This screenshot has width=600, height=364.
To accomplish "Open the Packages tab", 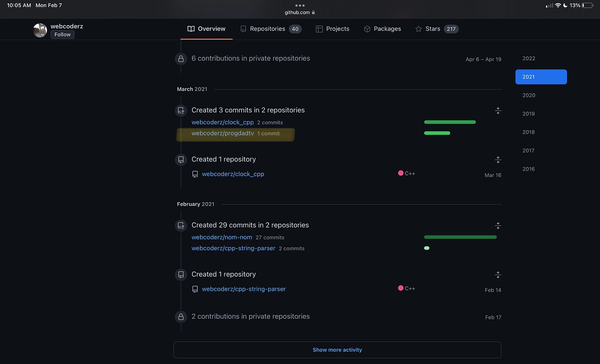I will click(382, 29).
